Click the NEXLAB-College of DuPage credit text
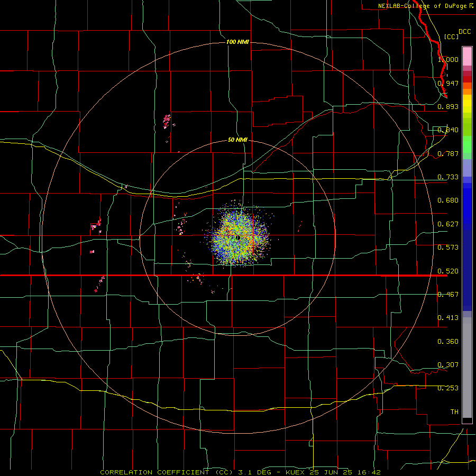Viewport: 476px width, 476px height. pos(425,6)
